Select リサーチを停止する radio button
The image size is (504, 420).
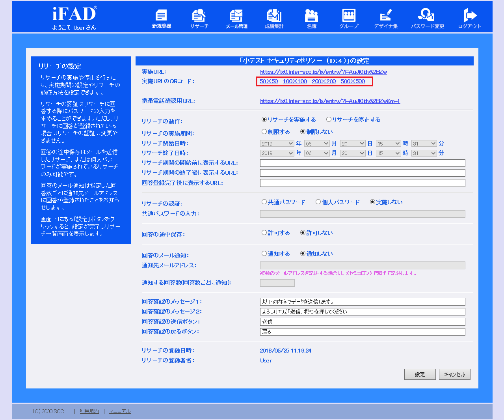point(329,119)
